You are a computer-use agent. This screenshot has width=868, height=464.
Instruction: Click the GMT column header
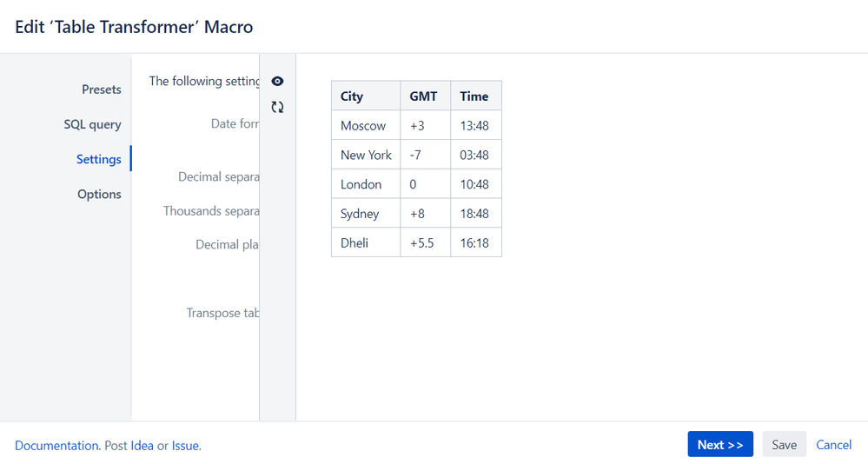(x=423, y=96)
